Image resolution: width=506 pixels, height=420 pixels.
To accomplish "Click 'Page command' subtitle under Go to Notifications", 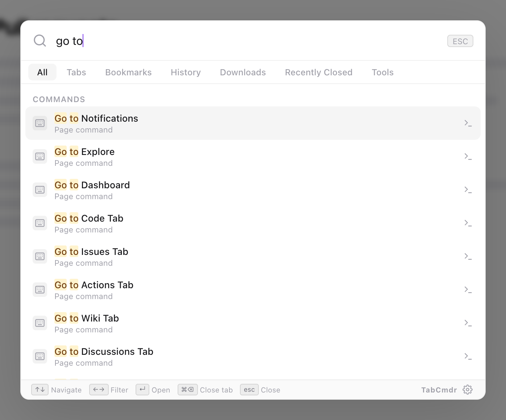I will point(83,130).
